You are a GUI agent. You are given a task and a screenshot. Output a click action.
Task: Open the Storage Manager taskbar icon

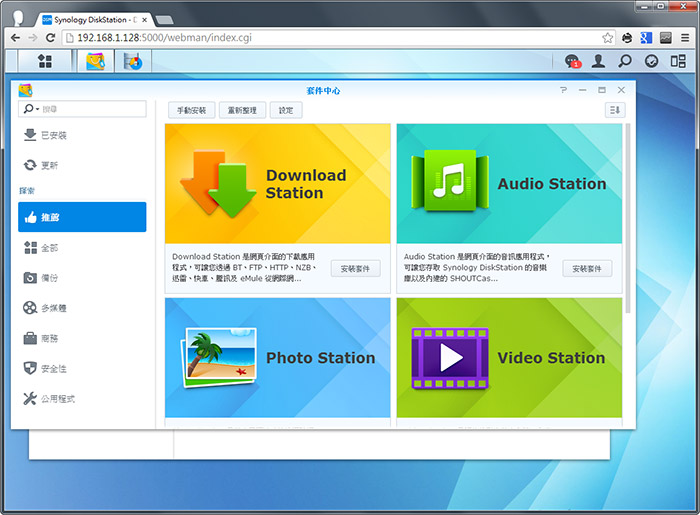pyautogui.click(x=133, y=61)
